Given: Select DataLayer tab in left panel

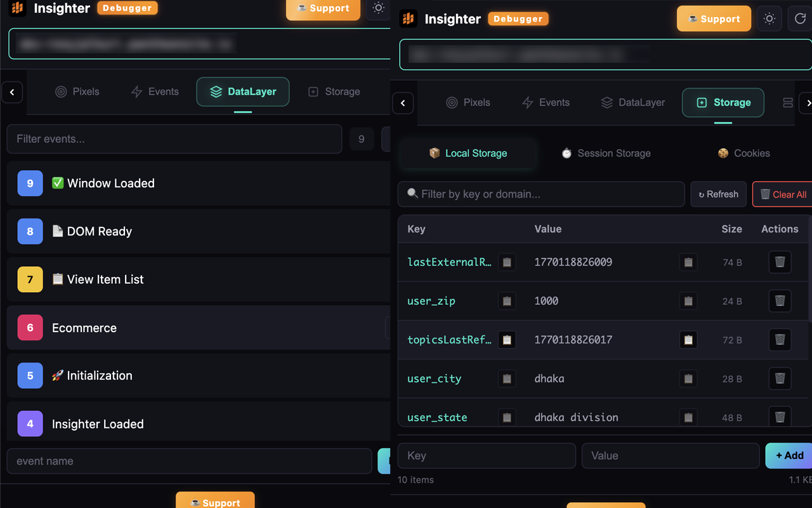Looking at the screenshot, I should tap(243, 91).
